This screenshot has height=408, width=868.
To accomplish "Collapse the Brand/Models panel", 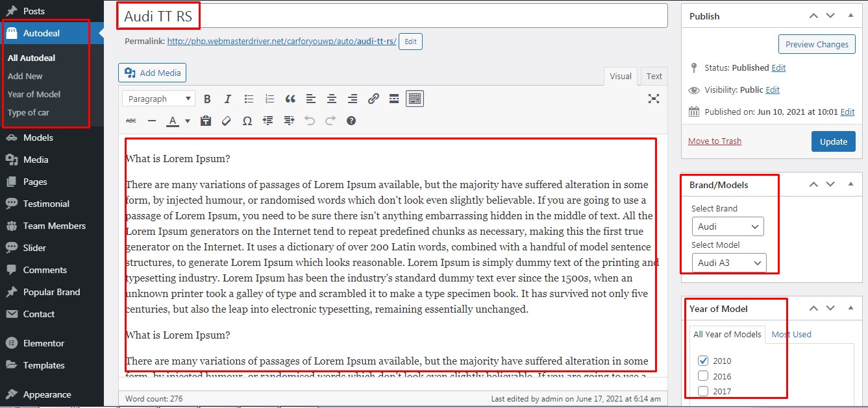I will click(850, 184).
